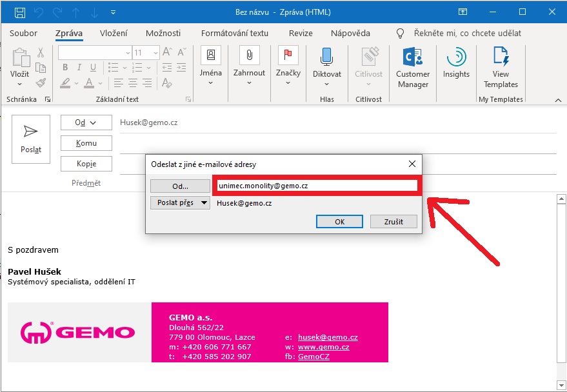This screenshot has height=392, width=567.
Task: Expand the font color dropdown arrow
Action: (100, 83)
